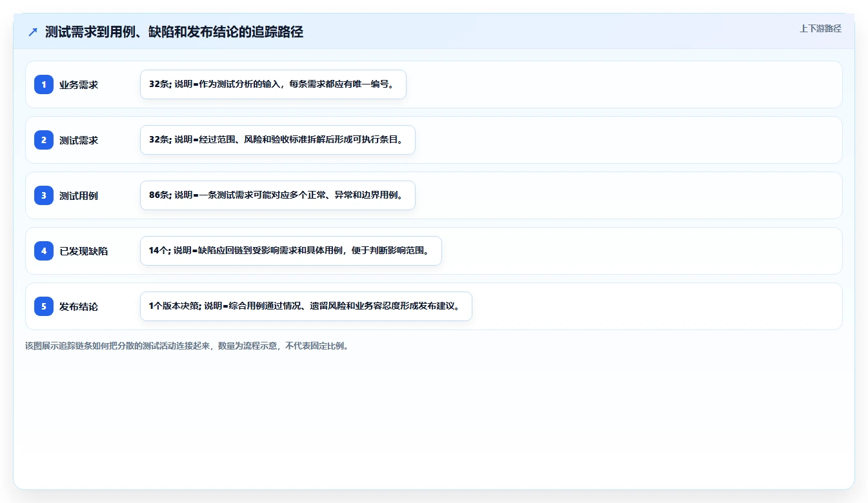Select the 测试需求 step label

79,140
